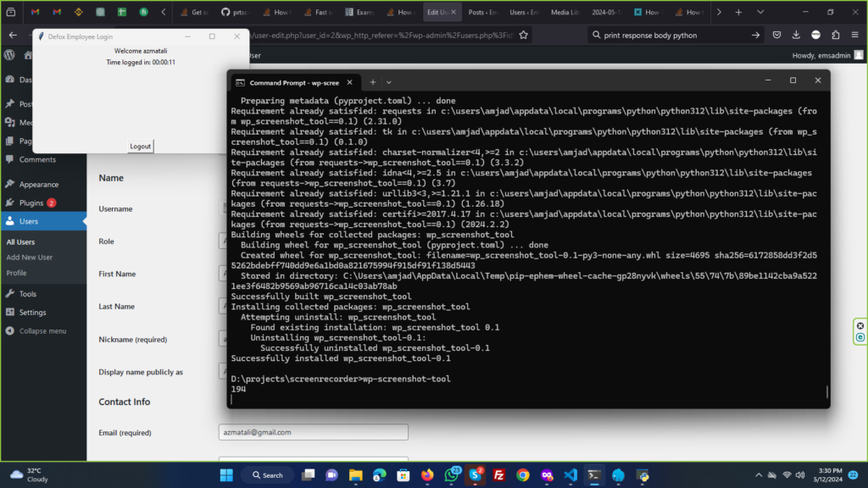Open Firefox downloads panel
Viewport: 868px width, 488px height.
point(796,35)
